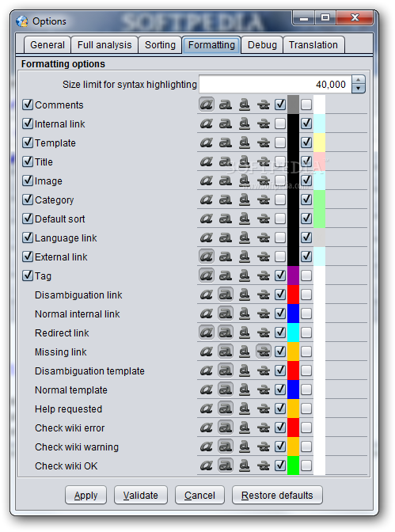
Task: Pick the purple text color swatch for Tag
Action: coord(293,275)
